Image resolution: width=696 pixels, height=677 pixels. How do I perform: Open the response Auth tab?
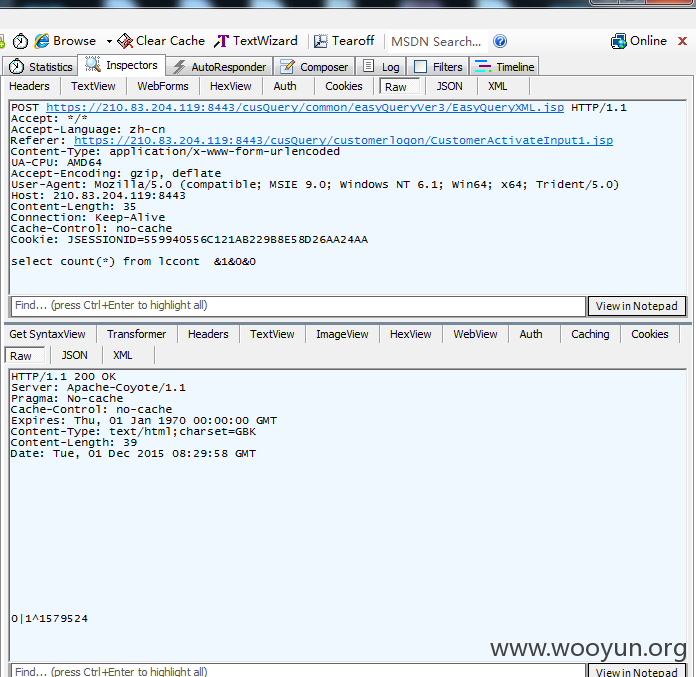tap(531, 334)
